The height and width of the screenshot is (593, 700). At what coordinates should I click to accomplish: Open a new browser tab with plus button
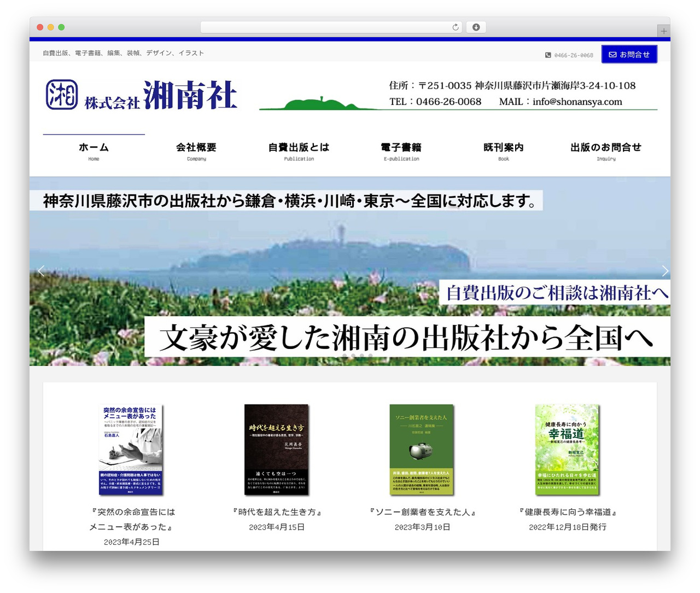pyautogui.click(x=664, y=31)
